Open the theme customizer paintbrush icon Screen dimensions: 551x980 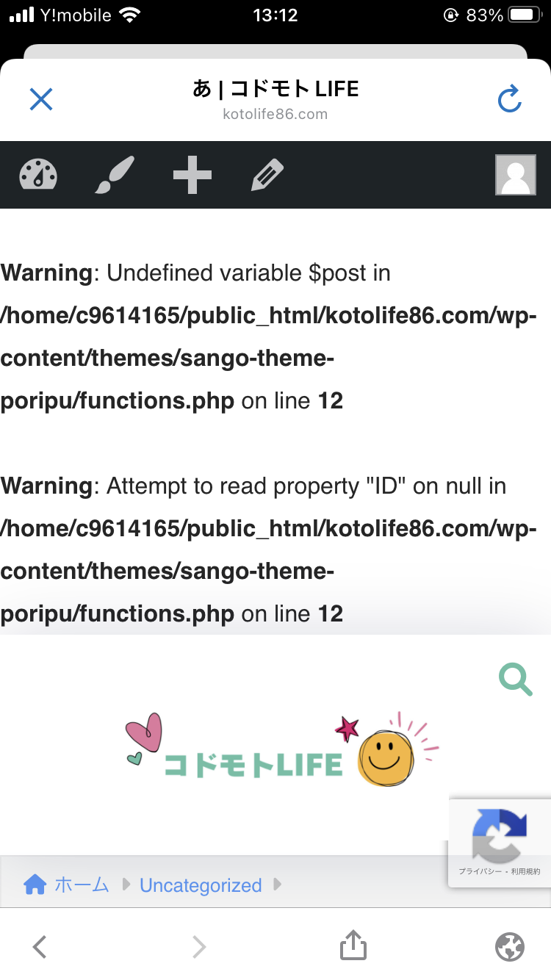[115, 175]
